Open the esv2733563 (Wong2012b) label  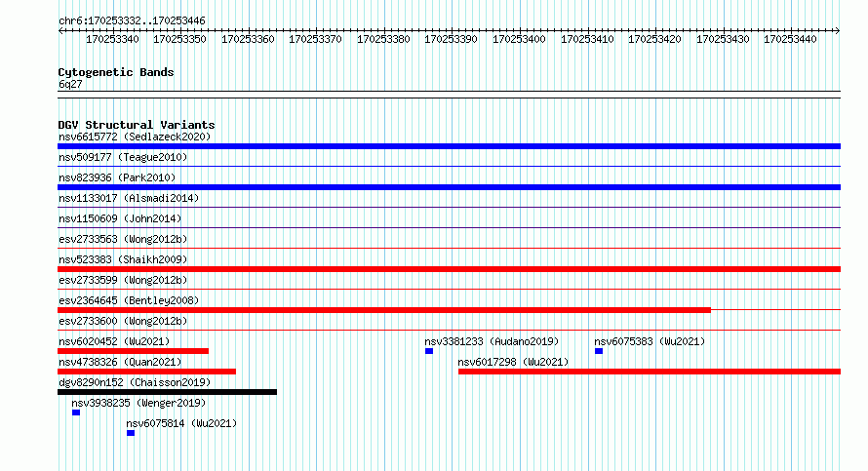pyautogui.click(x=123, y=239)
